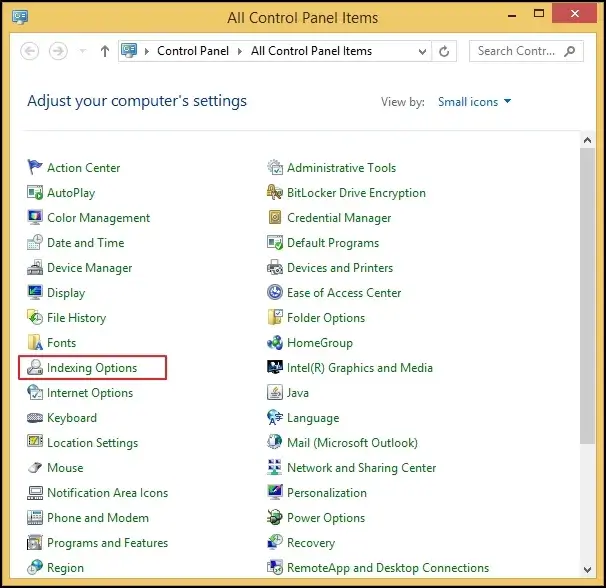The image size is (606, 588).
Task: Click the vertical scrollbar thumb
Action: 587,296
